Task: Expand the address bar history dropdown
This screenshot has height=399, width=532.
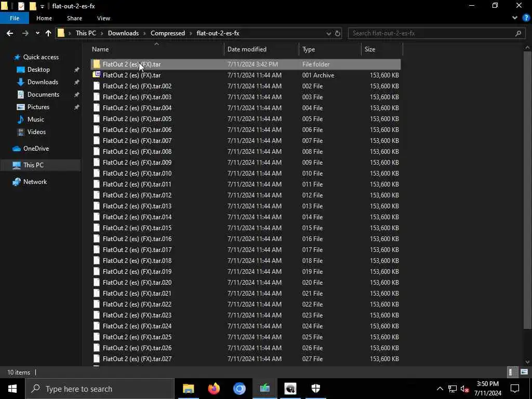Action: (328, 33)
